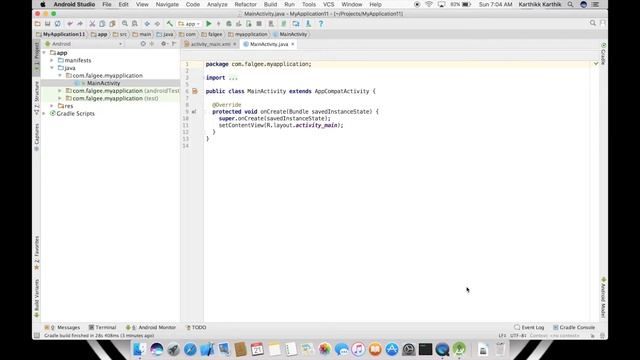Open the Terminal tool window

click(x=102, y=327)
